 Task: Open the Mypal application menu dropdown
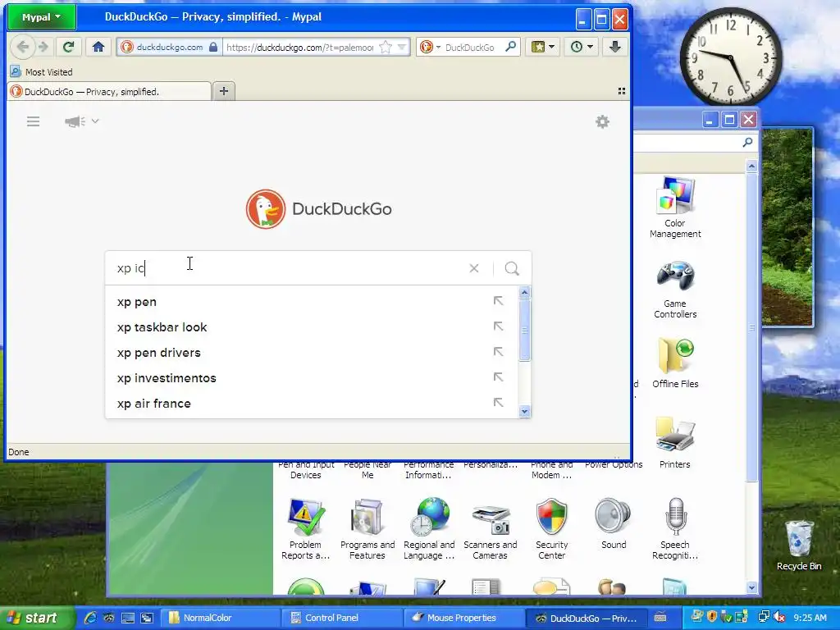pyautogui.click(x=41, y=17)
